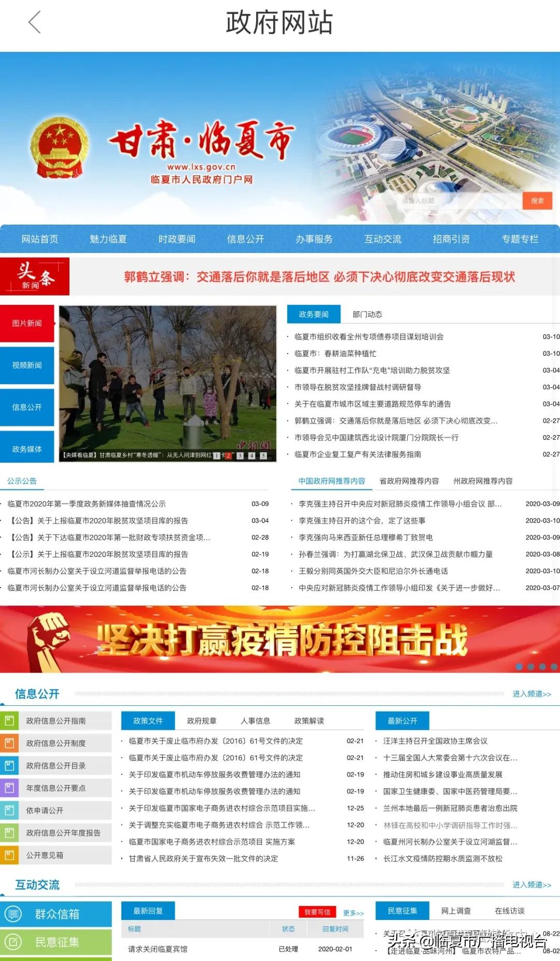Click 更多 link in 最新回复
This screenshot has height=961, width=560.
pos(353,913)
